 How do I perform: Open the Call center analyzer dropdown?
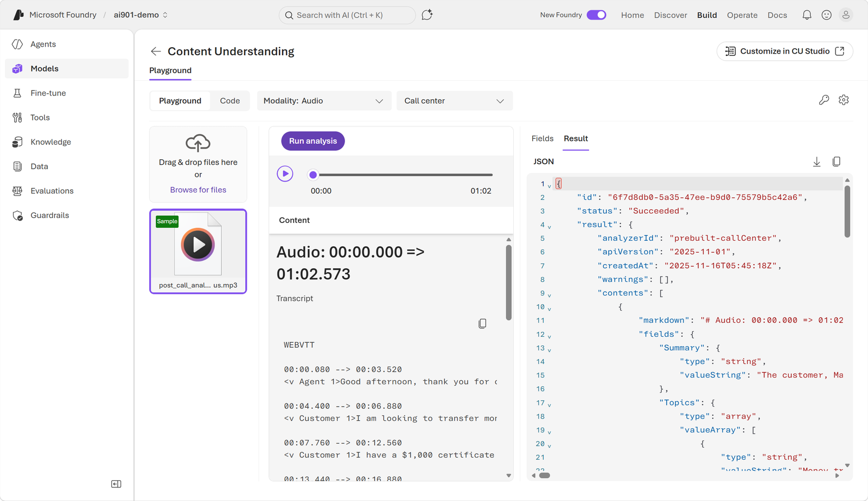tap(455, 101)
